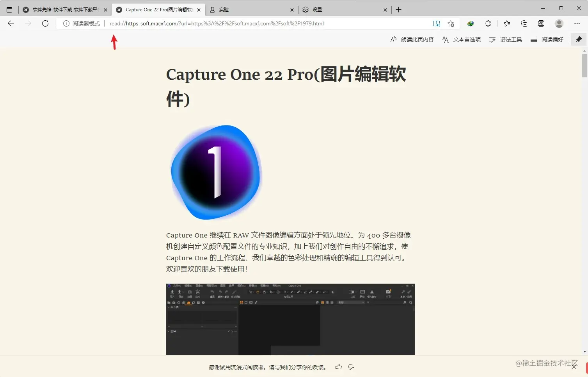Image resolution: width=588 pixels, height=377 pixels.
Task: Refresh the current page
Action: pos(45,23)
